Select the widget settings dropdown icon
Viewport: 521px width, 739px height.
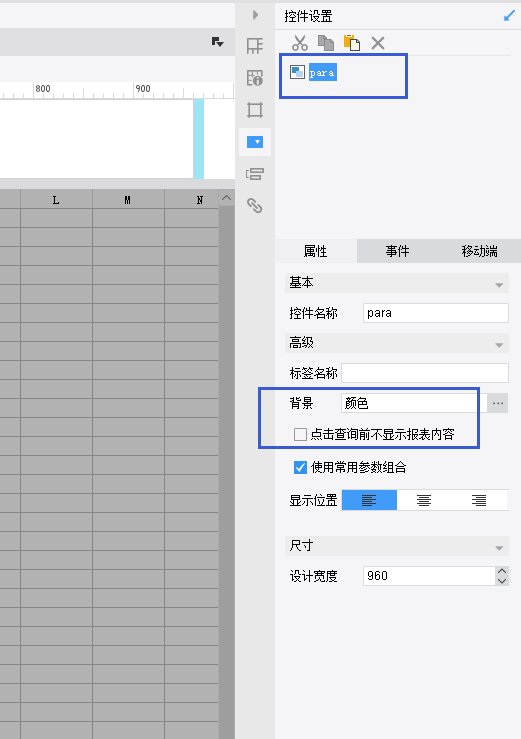pos(255,142)
